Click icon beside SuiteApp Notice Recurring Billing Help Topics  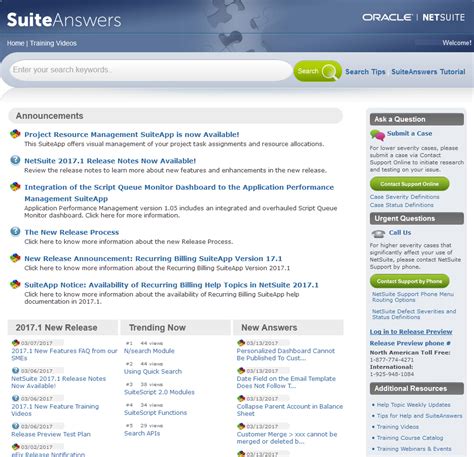click(15, 284)
